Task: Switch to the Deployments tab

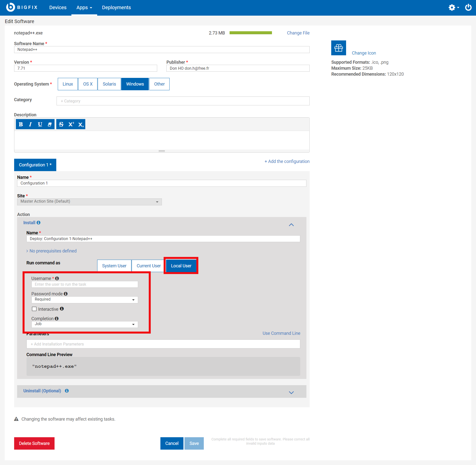Action: point(116,7)
